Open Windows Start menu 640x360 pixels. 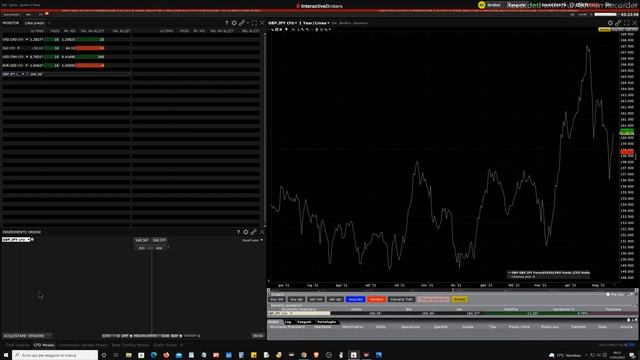(6, 355)
